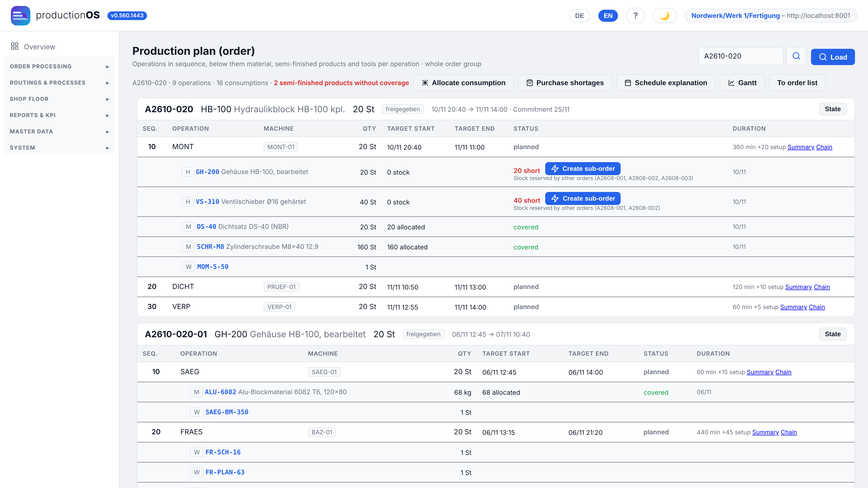This screenshot has width=868, height=488.
Task: Open Chain link for FRAES operation
Action: pyautogui.click(x=789, y=432)
